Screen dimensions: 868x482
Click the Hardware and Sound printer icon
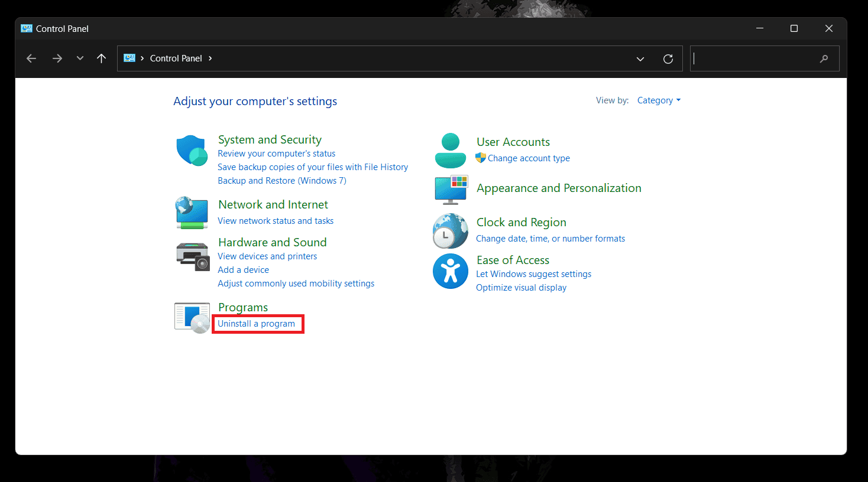[193, 256]
